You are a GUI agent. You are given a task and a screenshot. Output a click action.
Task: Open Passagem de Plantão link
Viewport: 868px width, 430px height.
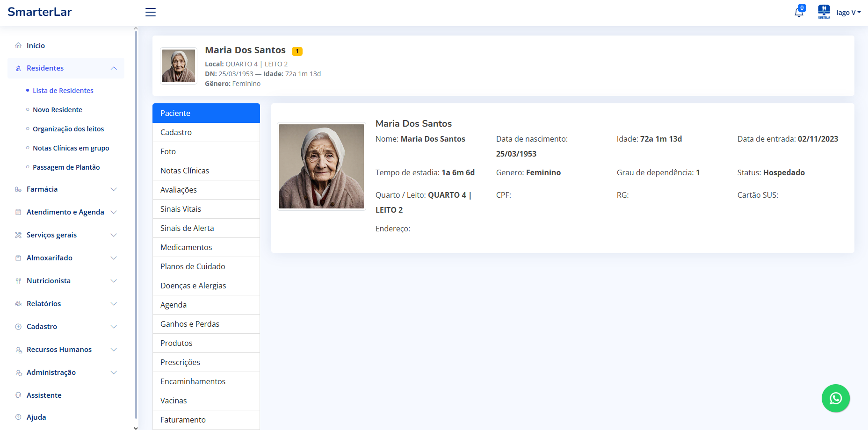coord(66,167)
